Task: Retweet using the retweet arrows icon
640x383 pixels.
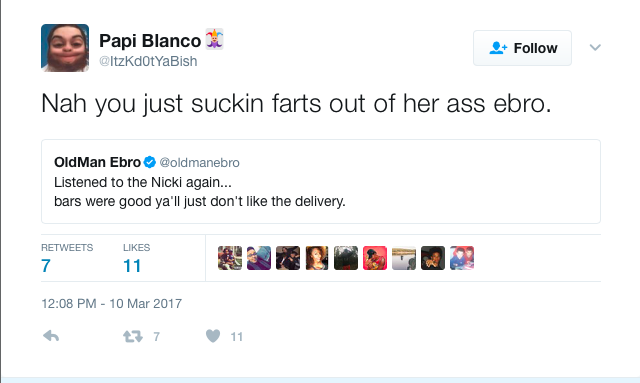Action: 133,336
